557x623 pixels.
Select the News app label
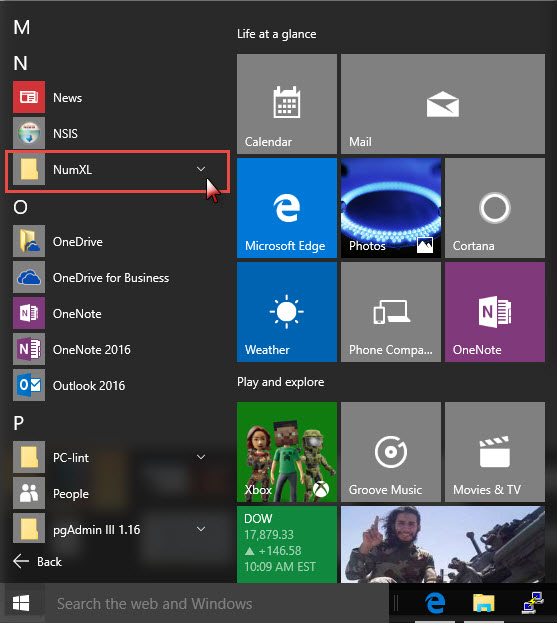click(x=68, y=98)
